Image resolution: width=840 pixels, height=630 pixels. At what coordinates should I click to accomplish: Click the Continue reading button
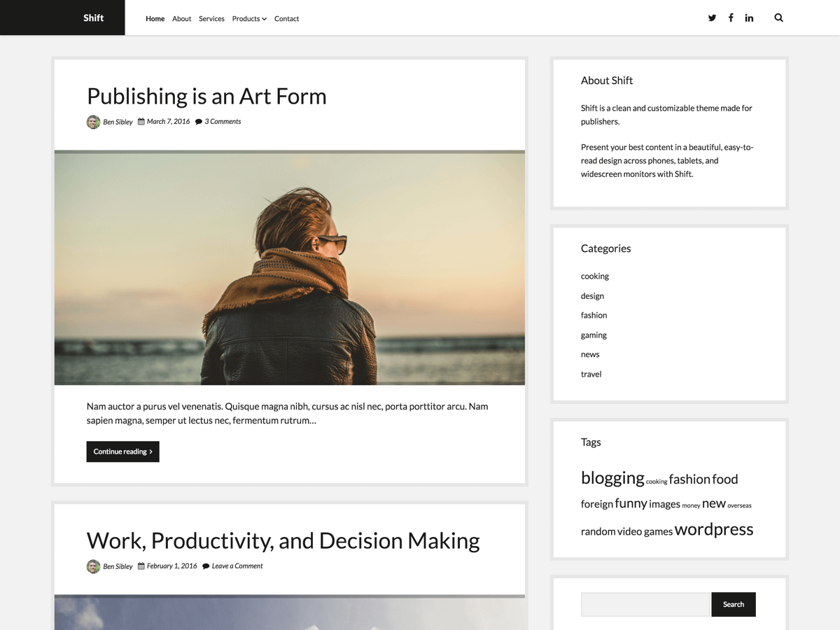coord(122,451)
